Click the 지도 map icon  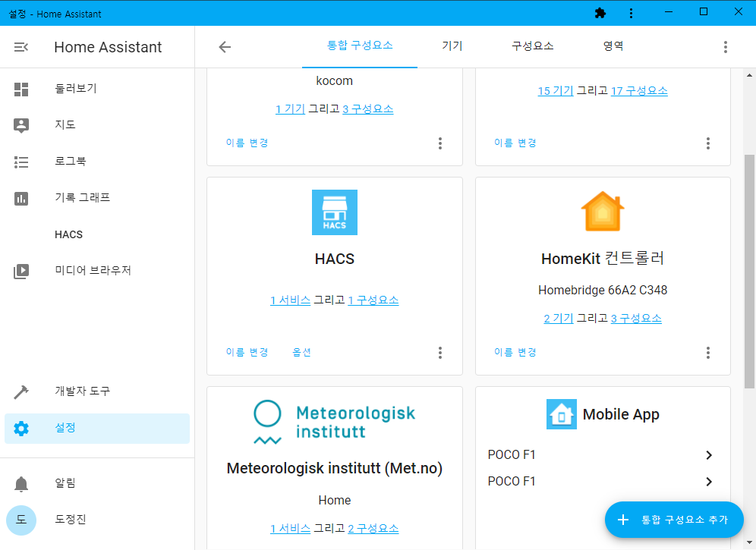point(21,125)
